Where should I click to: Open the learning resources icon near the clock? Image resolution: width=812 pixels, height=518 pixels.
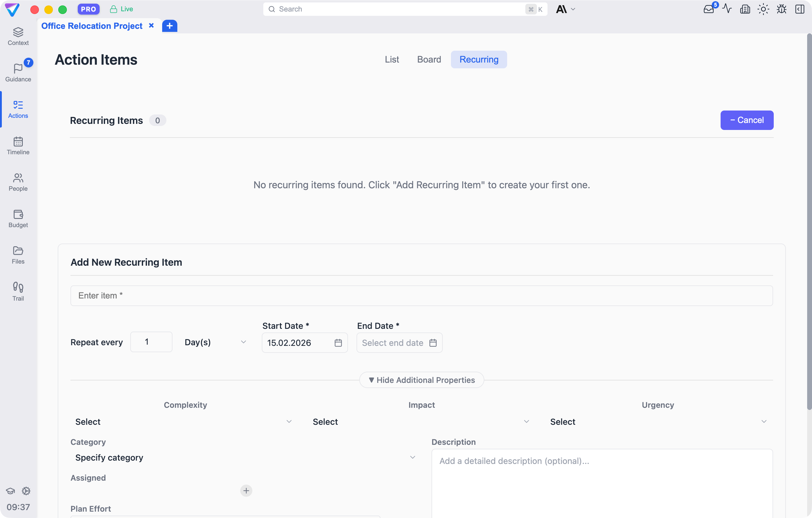[x=10, y=491]
